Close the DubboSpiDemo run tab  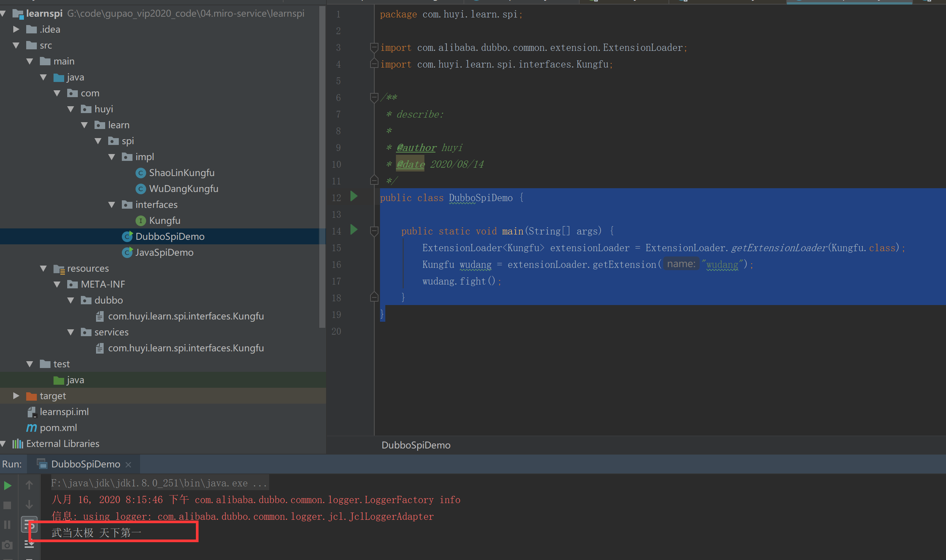click(128, 464)
